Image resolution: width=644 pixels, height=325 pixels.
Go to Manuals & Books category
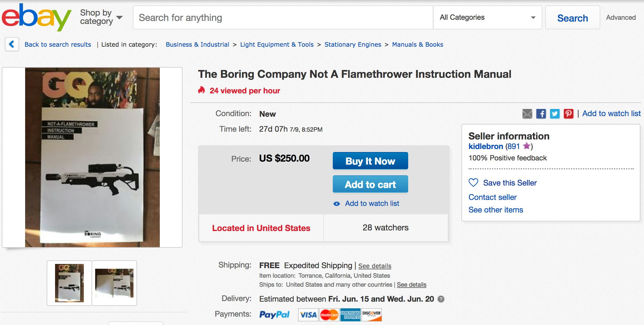point(417,45)
